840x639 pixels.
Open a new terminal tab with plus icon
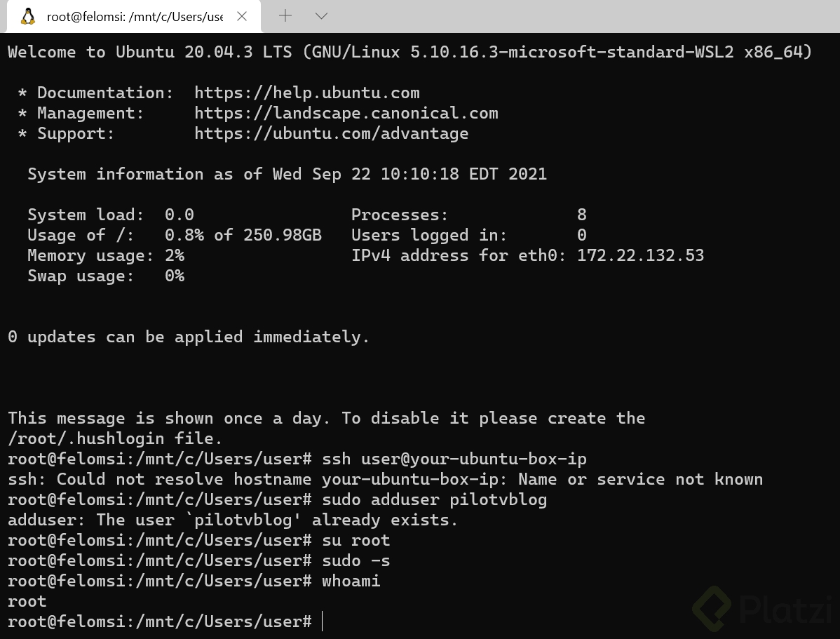pos(285,15)
